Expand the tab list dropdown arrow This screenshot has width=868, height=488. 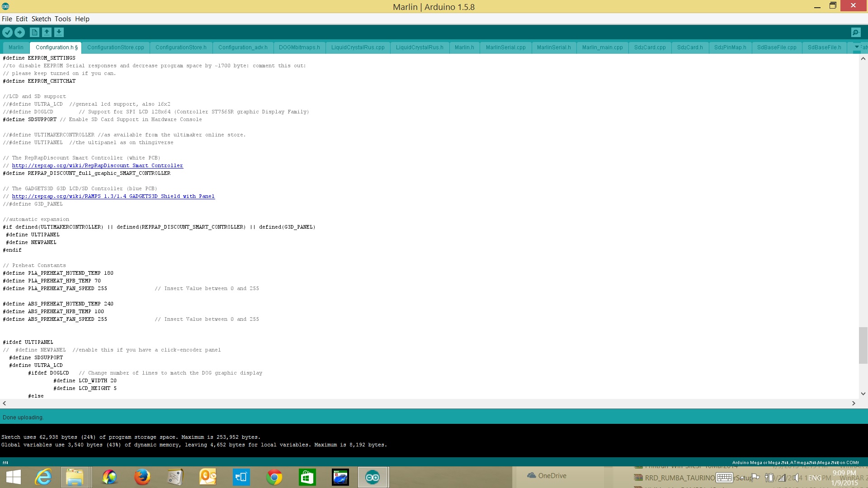[x=857, y=47]
